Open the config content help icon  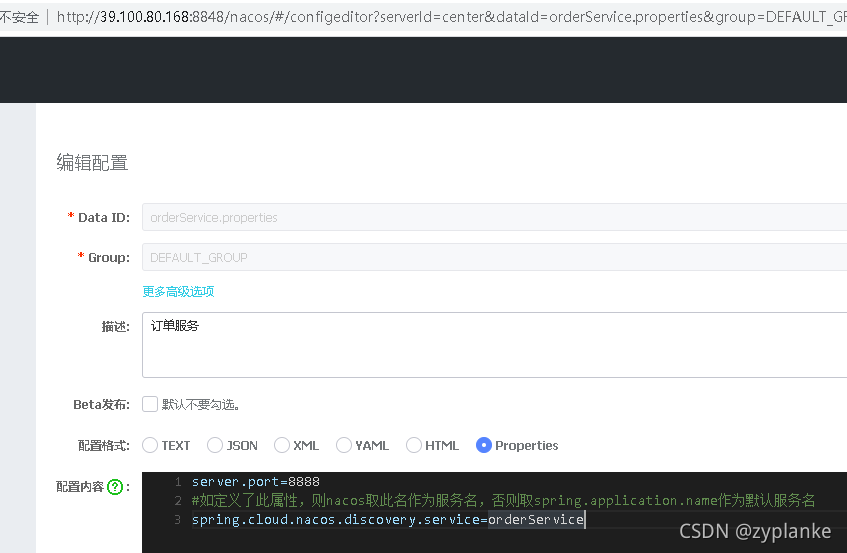pyautogui.click(x=115, y=487)
